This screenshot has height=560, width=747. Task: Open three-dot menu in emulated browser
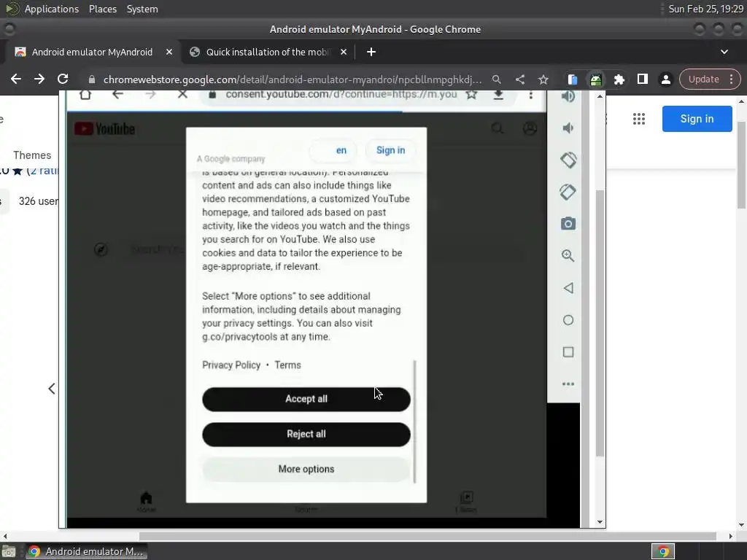pos(531,95)
